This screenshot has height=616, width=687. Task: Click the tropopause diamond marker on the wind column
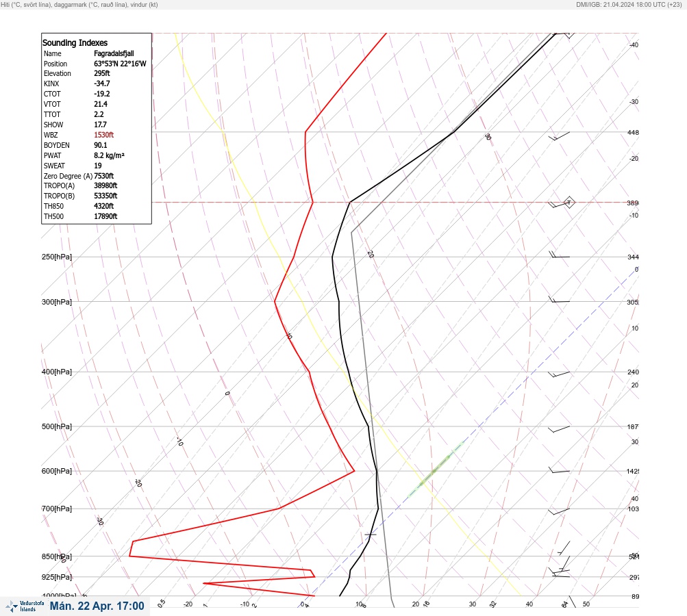coord(569,203)
